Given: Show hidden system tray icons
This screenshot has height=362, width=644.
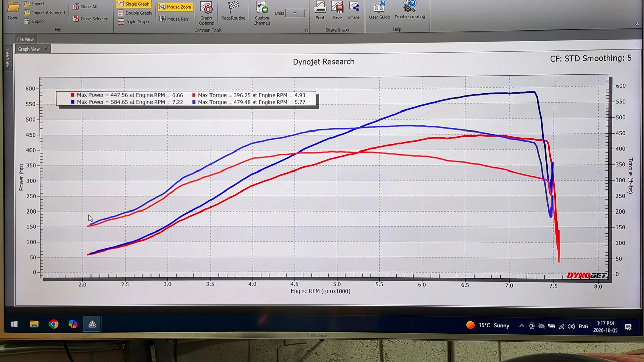Looking at the screenshot, I should tap(522, 326).
